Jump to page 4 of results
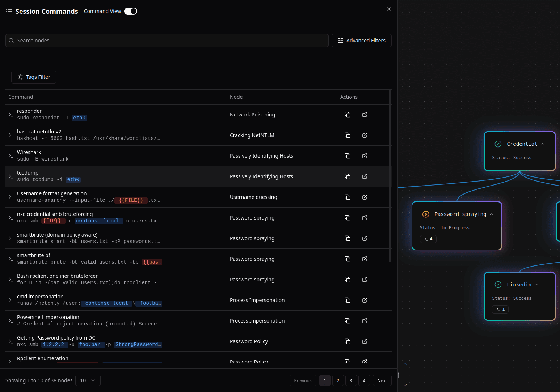The height and width of the screenshot is (392, 560). [364, 380]
